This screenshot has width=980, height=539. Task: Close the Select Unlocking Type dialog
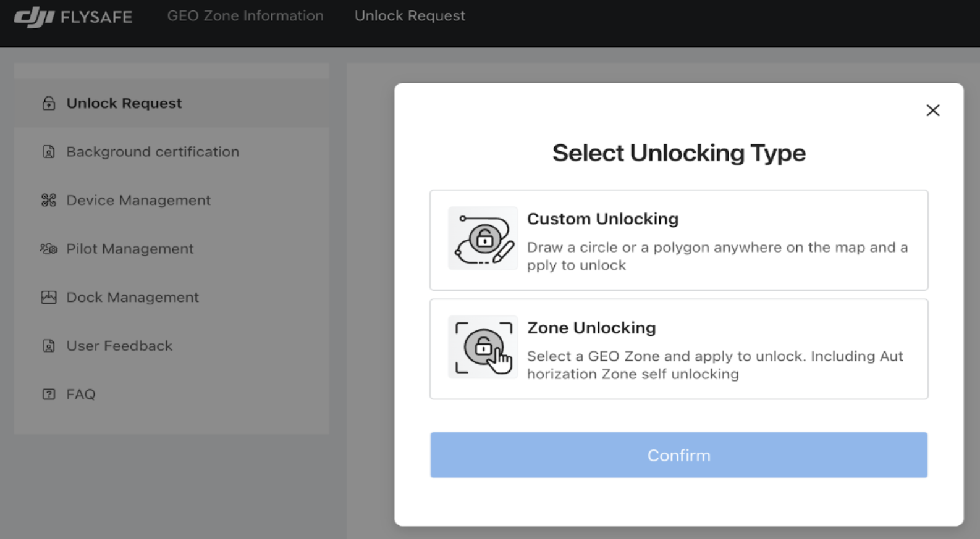point(932,111)
